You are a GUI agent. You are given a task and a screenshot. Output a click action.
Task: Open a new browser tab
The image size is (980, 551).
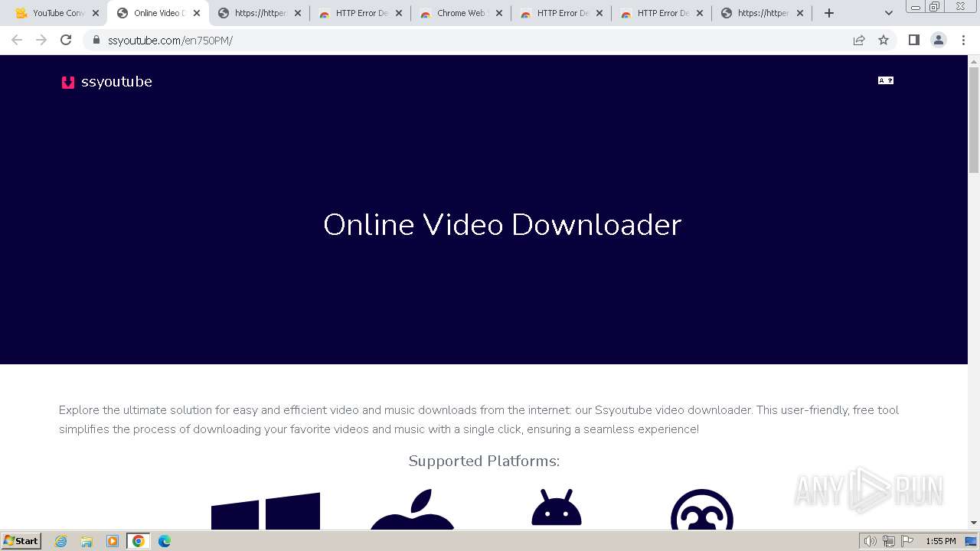pos(829,13)
